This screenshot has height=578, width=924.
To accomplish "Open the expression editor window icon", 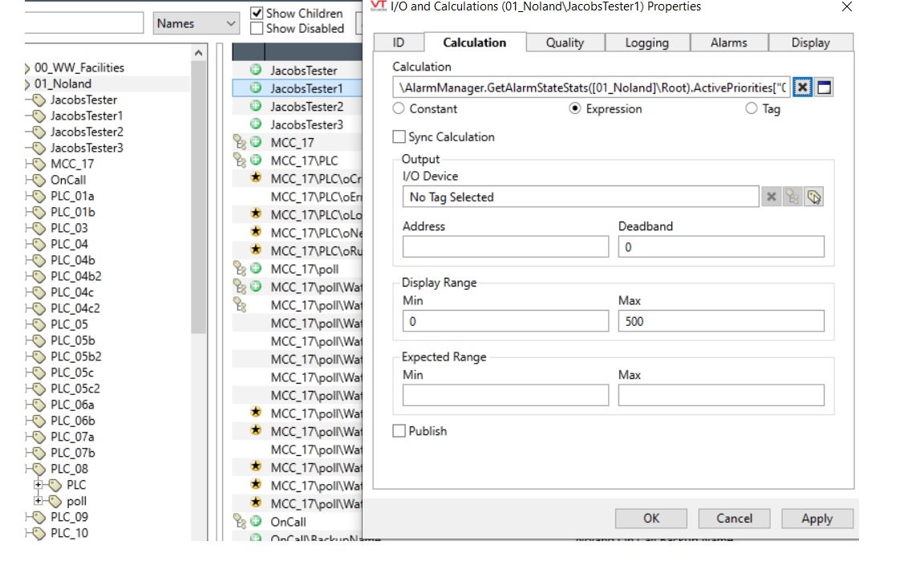I will [824, 88].
